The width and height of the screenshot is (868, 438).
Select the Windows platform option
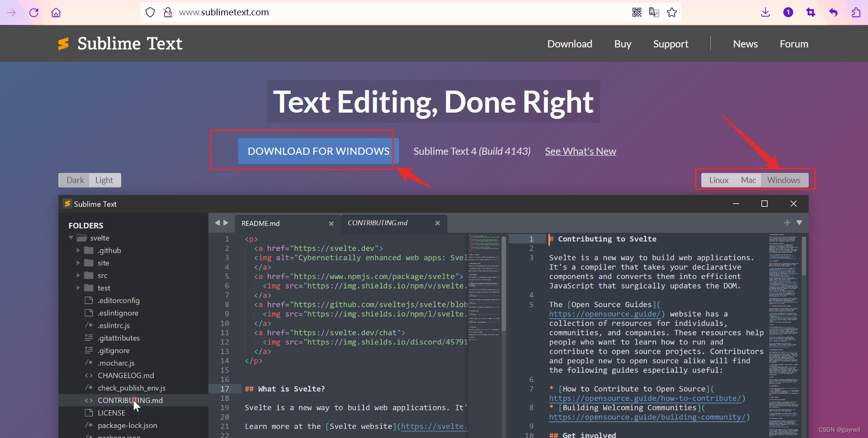pyautogui.click(x=784, y=180)
